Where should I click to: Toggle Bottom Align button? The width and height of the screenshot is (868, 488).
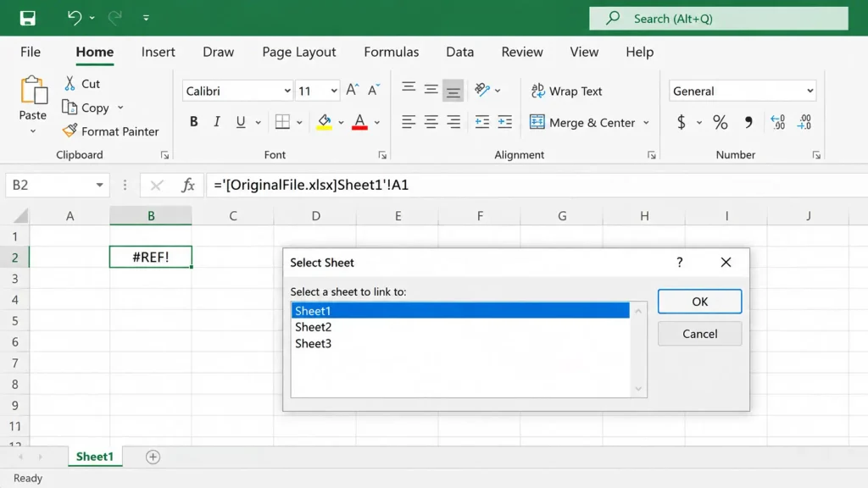(453, 90)
